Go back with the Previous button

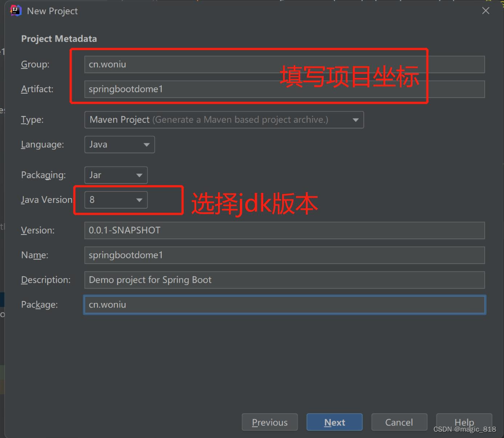269,422
